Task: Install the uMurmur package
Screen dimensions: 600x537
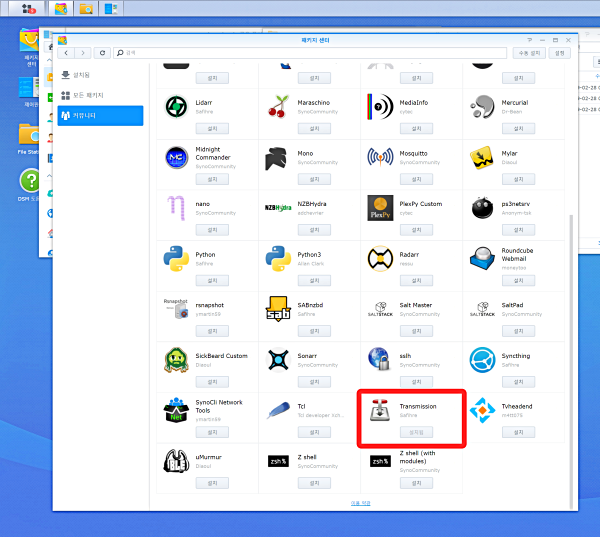Action: point(212,483)
